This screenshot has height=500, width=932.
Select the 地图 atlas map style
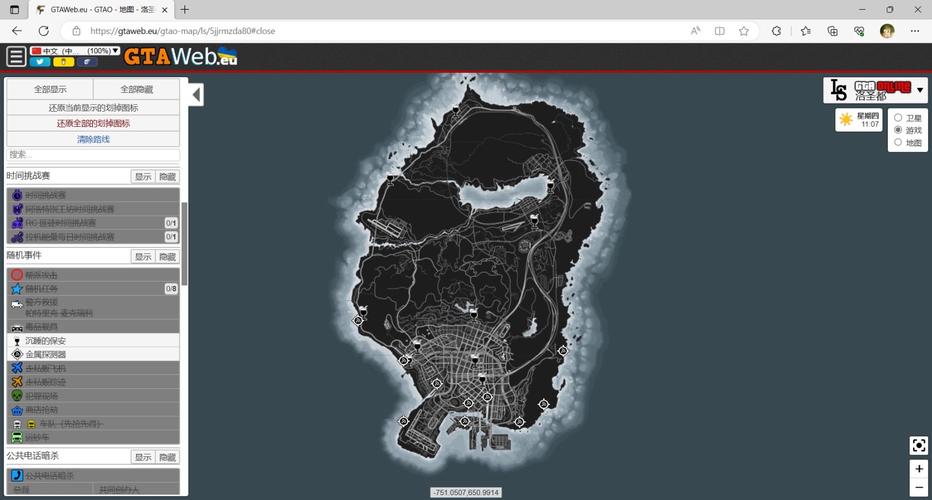tap(898, 142)
